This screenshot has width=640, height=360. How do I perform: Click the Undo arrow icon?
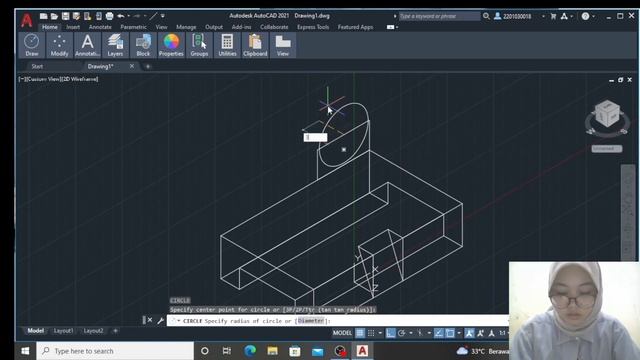(121, 16)
